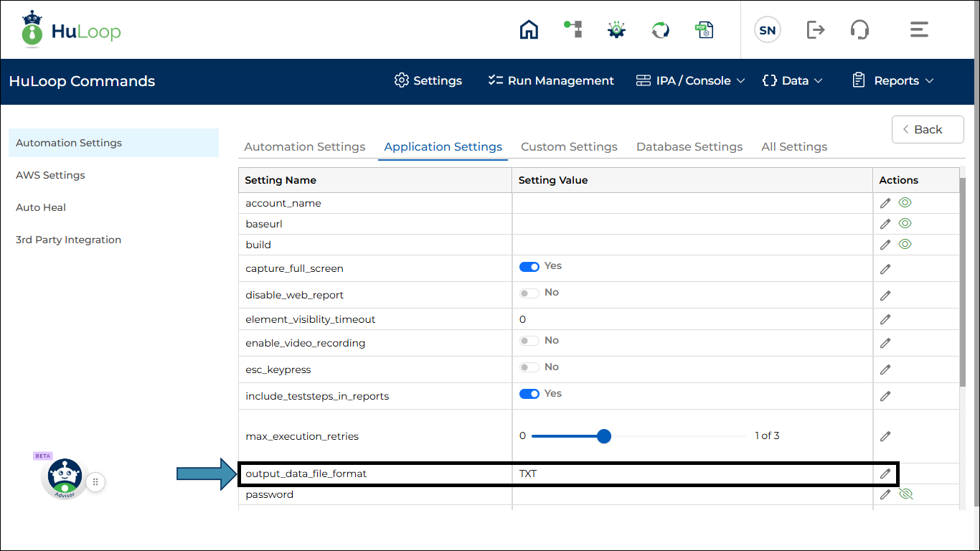
Task: Toggle visibility eye for baseurl
Action: pos(905,224)
